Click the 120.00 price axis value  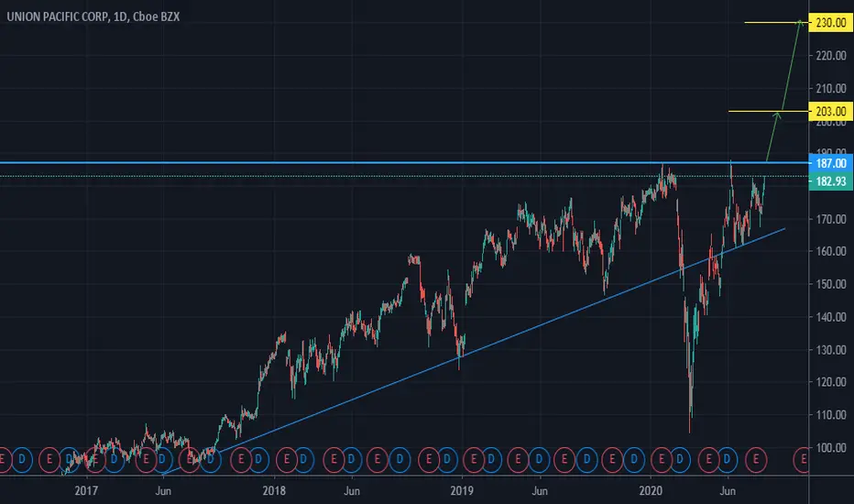[830, 382]
